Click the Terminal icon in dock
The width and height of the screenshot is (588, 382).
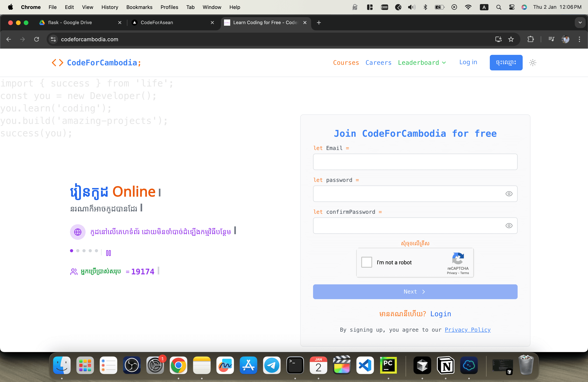295,366
